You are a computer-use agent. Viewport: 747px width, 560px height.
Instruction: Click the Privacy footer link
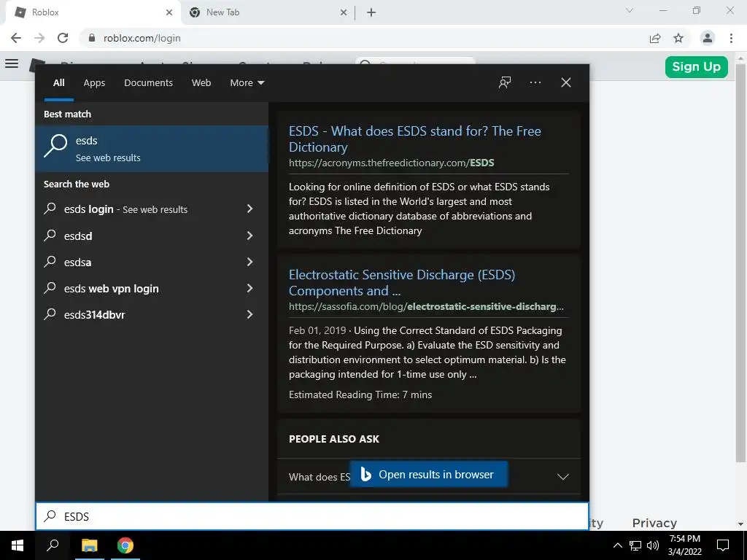(x=654, y=523)
